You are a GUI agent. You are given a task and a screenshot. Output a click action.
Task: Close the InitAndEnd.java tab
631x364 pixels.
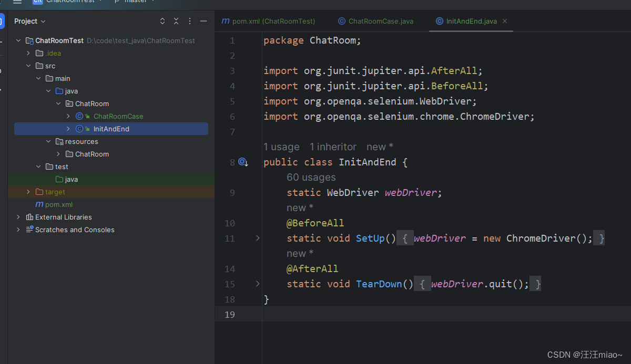505,21
